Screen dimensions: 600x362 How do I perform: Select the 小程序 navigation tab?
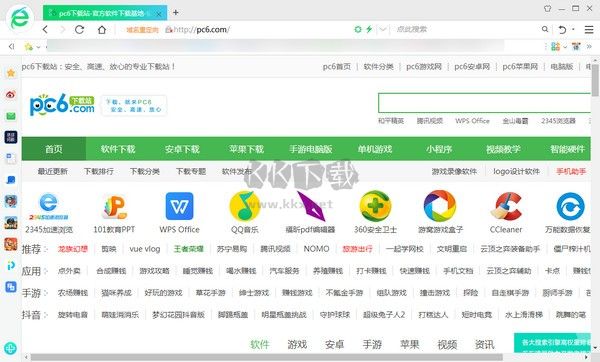tap(439, 149)
